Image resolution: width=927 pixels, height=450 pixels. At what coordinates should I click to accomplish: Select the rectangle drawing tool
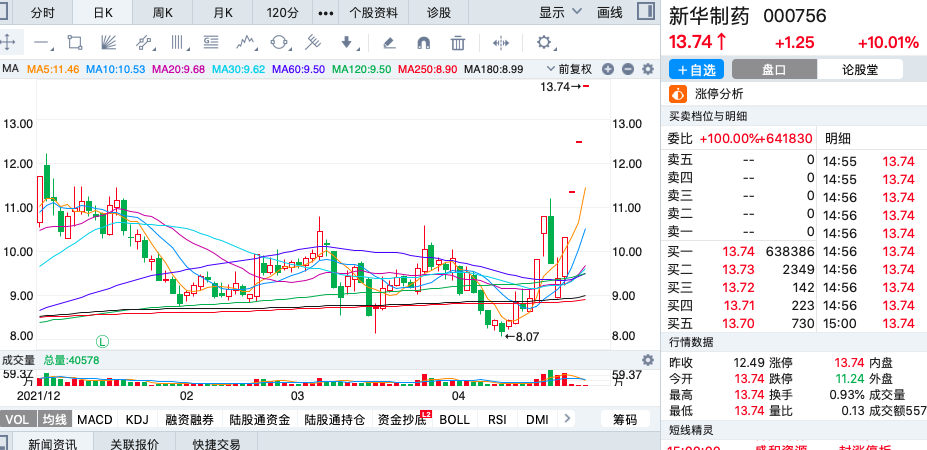pos(73,42)
